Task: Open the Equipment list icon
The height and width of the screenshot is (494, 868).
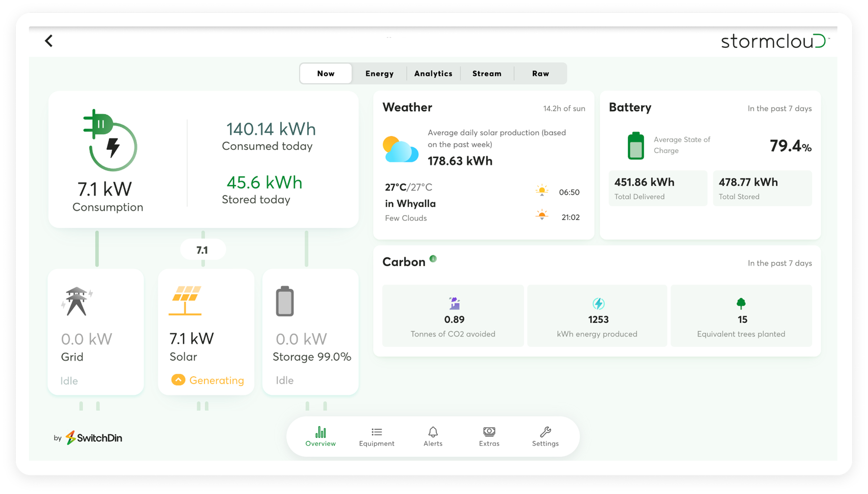Action: coord(376,432)
